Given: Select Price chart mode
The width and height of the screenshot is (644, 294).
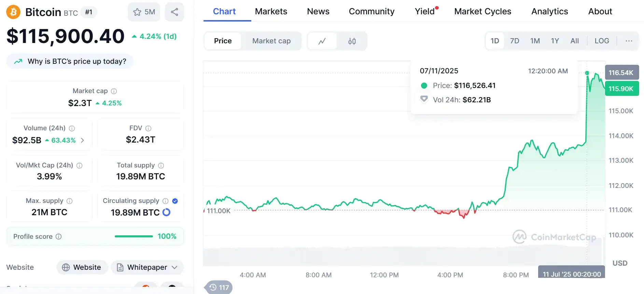Looking at the screenshot, I should pyautogui.click(x=223, y=41).
